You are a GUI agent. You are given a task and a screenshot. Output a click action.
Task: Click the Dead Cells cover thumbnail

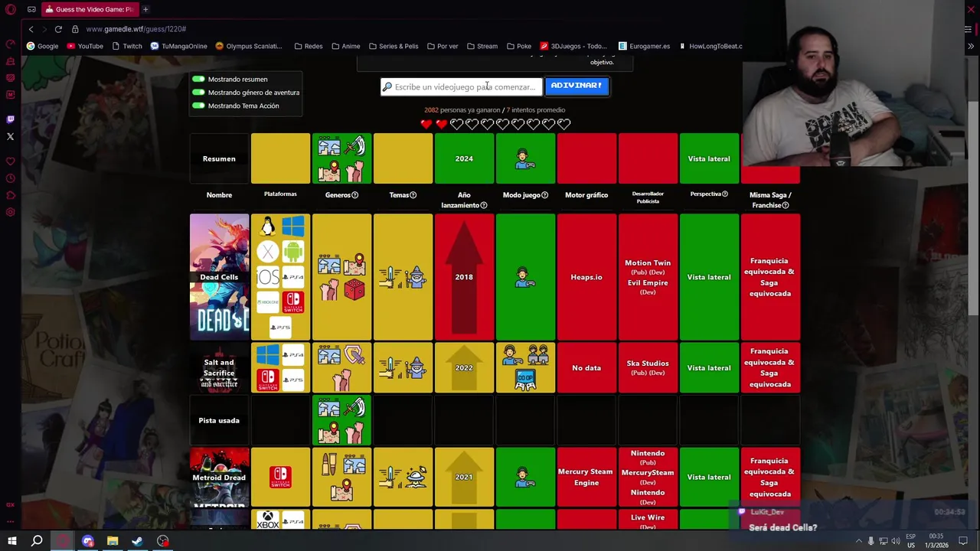[219, 277]
